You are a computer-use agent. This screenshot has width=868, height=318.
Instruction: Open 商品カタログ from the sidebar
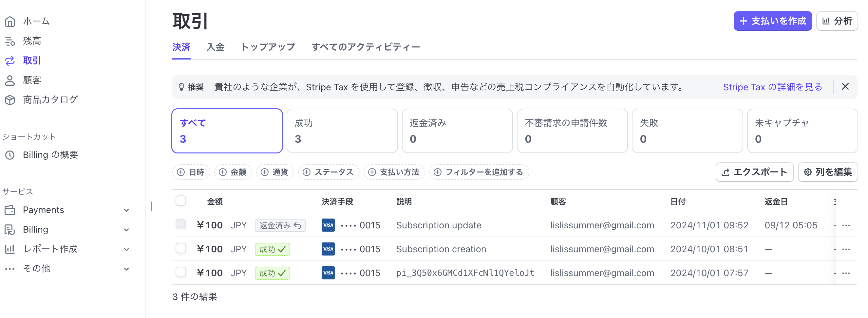(x=50, y=99)
